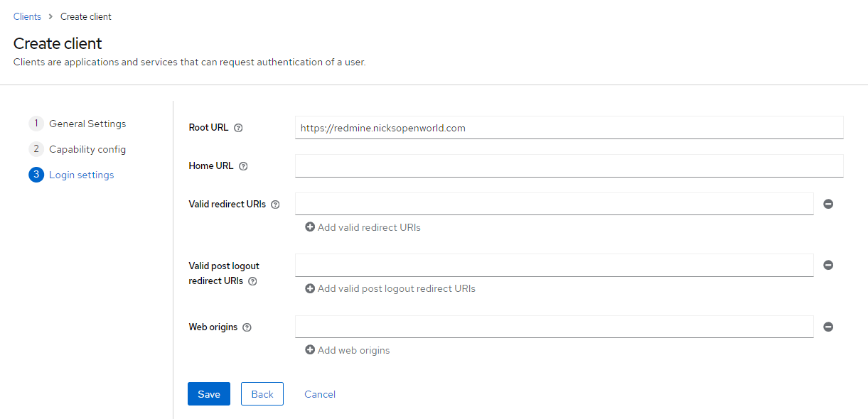The width and height of the screenshot is (868, 419).
Task: Save the new client
Action: click(208, 393)
